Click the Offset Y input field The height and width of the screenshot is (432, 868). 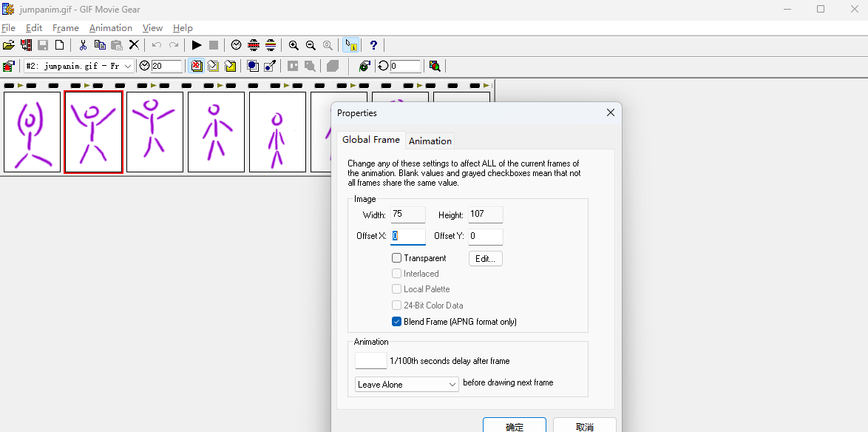click(x=485, y=237)
